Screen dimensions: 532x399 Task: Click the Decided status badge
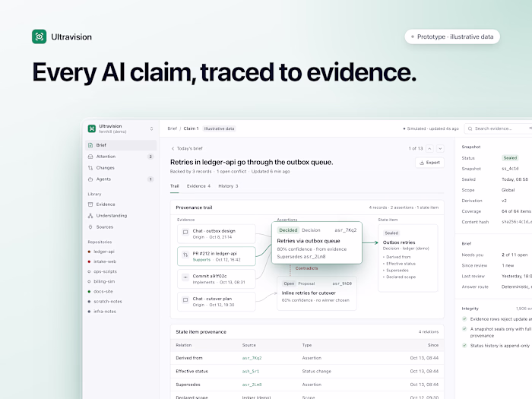pos(288,230)
